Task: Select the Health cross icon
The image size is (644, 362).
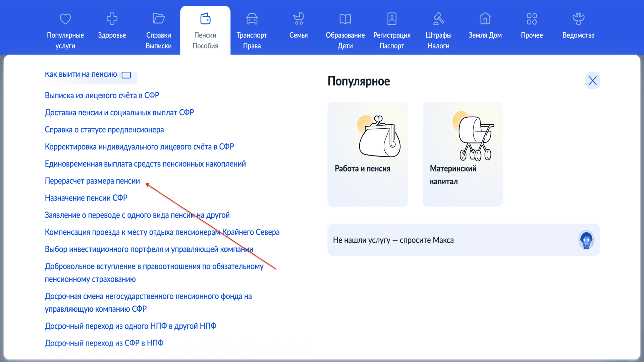Action: click(x=112, y=19)
